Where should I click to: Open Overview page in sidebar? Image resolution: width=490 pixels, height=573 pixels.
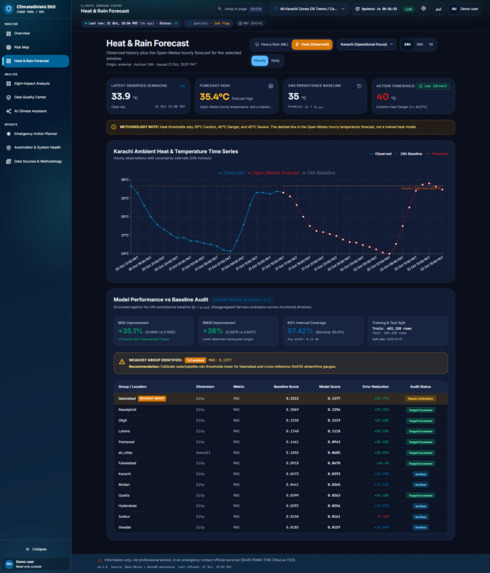35,33
